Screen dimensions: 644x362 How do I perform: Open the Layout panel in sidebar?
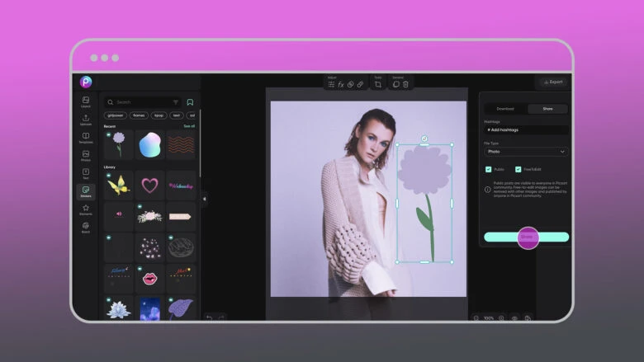pyautogui.click(x=86, y=101)
